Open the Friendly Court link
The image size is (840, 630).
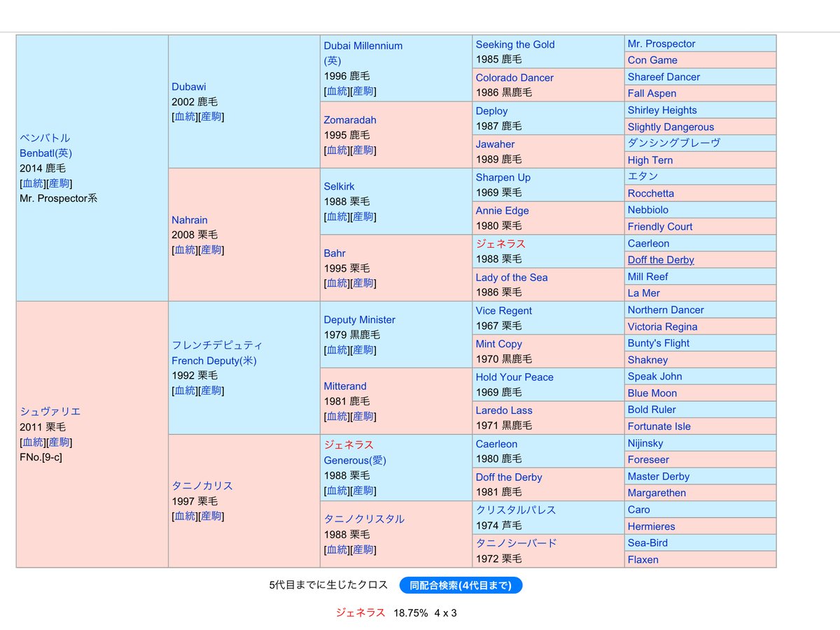[x=660, y=227]
